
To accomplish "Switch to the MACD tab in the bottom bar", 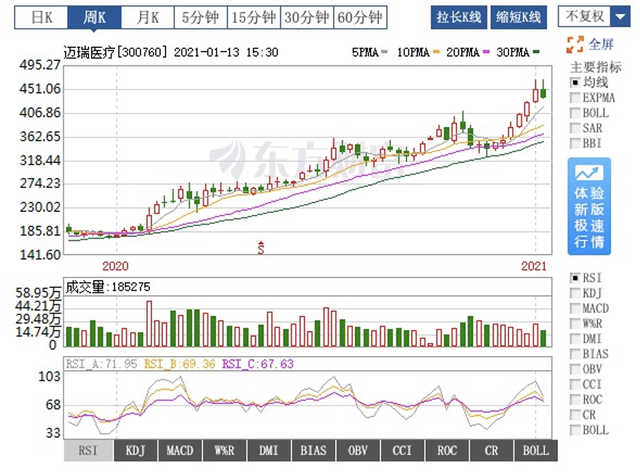I will coord(181,451).
